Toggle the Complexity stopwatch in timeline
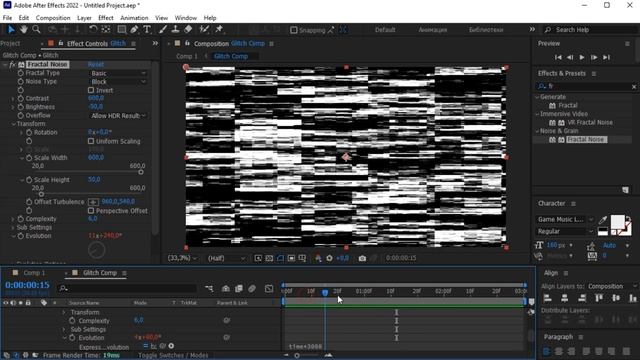The width and height of the screenshot is (640, 360). point(72,321)
